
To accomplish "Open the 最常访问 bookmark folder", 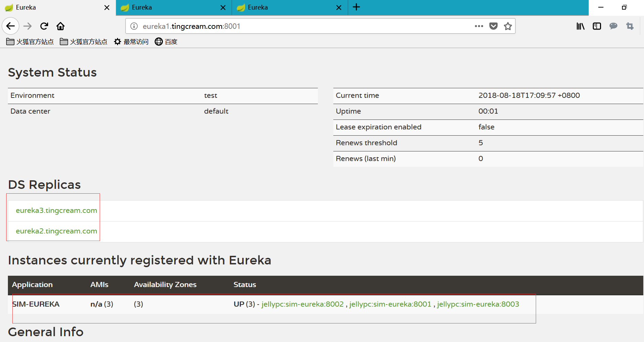I will point(131,42).
